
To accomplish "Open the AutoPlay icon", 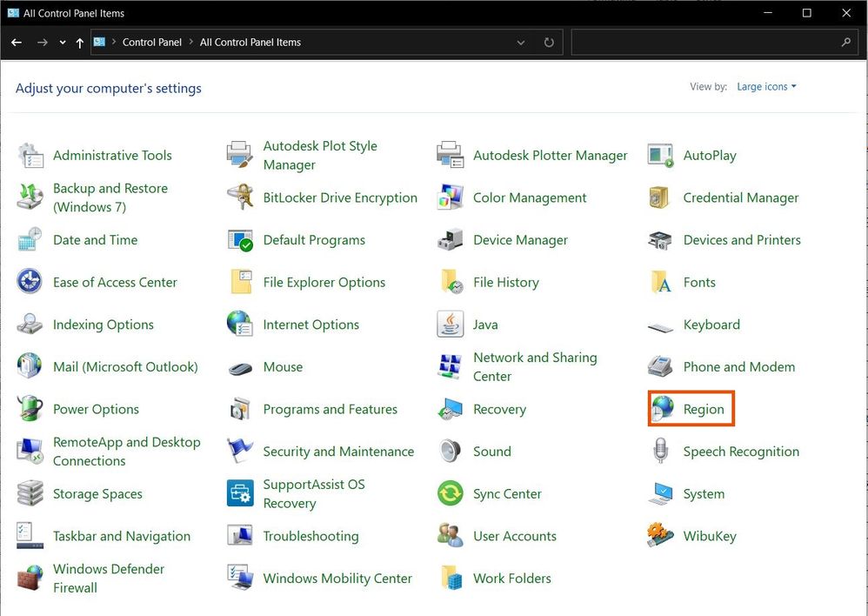I will coord(660,156).
